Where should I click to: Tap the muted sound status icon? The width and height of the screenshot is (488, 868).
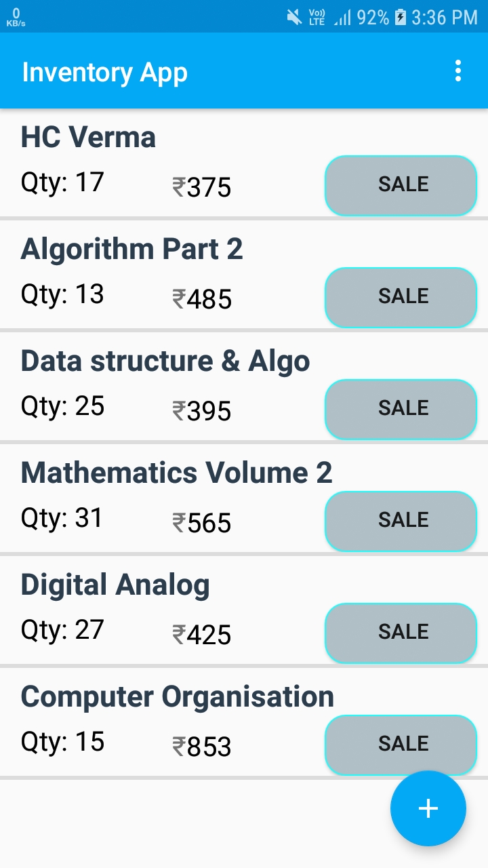tap(294, 17)
